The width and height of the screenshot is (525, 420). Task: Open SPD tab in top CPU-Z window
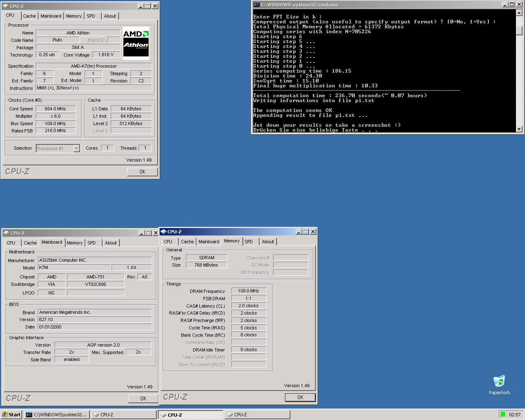[x=91, y=16]
